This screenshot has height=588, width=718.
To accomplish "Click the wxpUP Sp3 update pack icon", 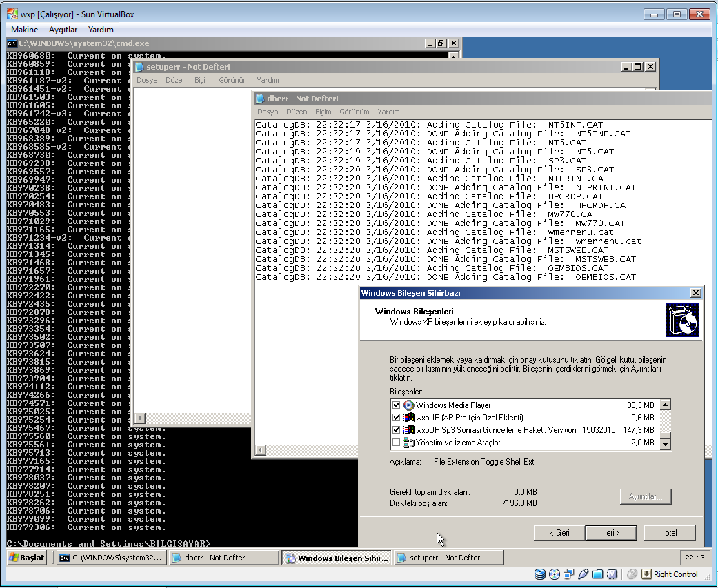I will [408, 429].
